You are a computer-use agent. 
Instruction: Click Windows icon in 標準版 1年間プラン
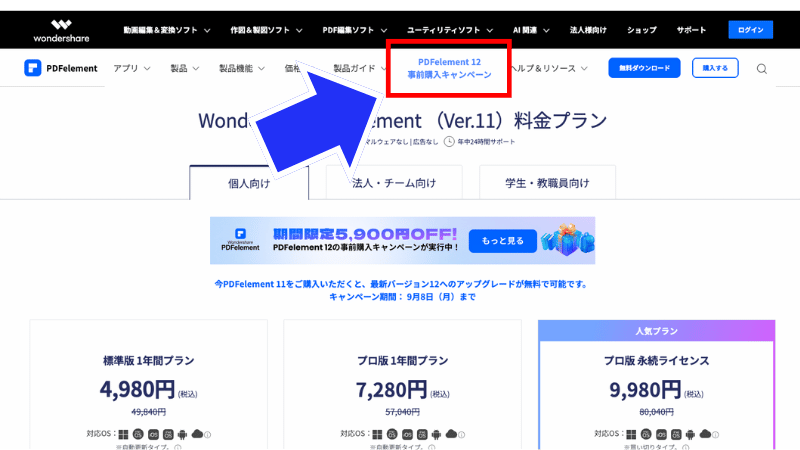[x=123, y=435]
